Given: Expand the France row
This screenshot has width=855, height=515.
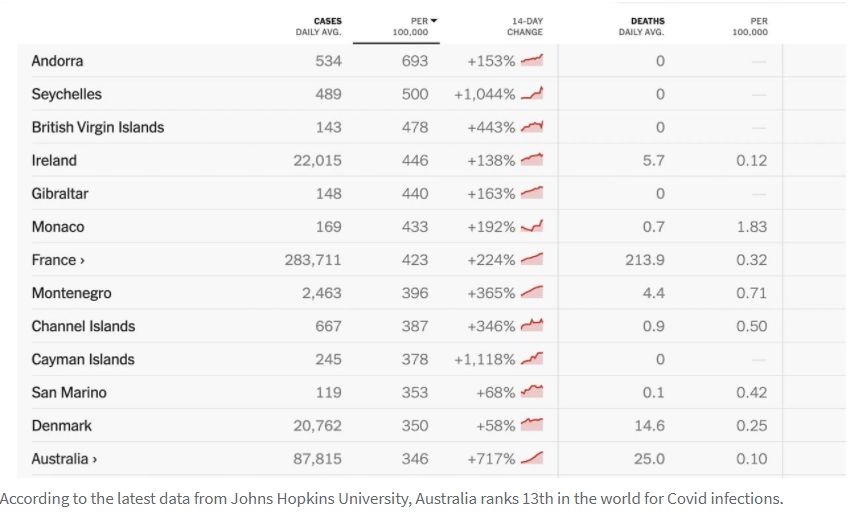Looking at the screenshot, I should point(58,260).
